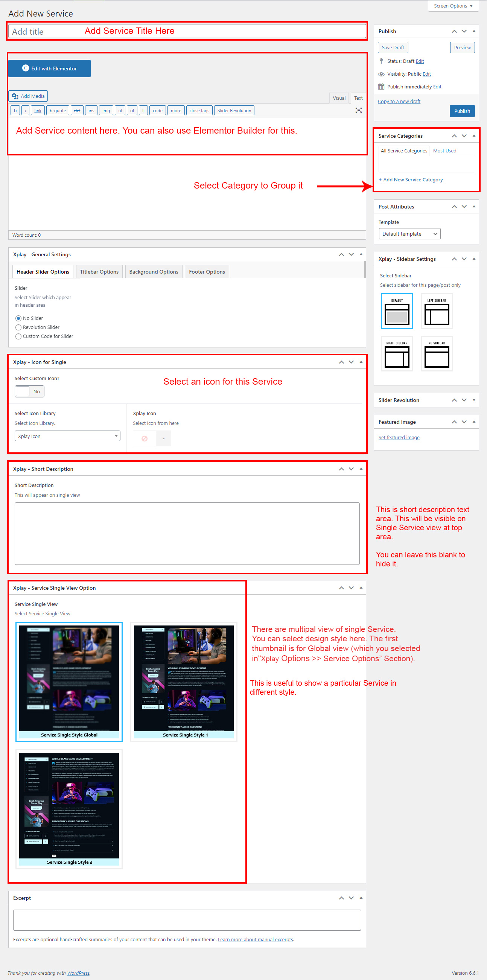This screenshot has height=980, width=487.
Task: Switch to the Titlebar Options tab
Action: (99, 272)
